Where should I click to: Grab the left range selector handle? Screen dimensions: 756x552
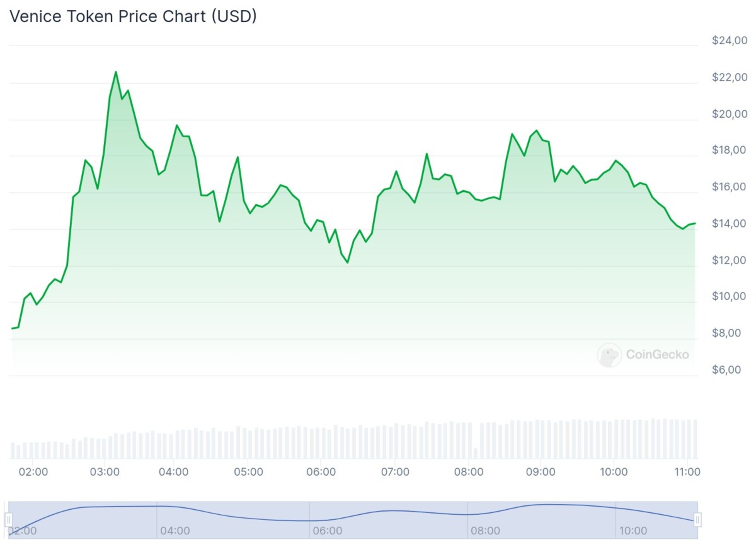click(9, 520)
